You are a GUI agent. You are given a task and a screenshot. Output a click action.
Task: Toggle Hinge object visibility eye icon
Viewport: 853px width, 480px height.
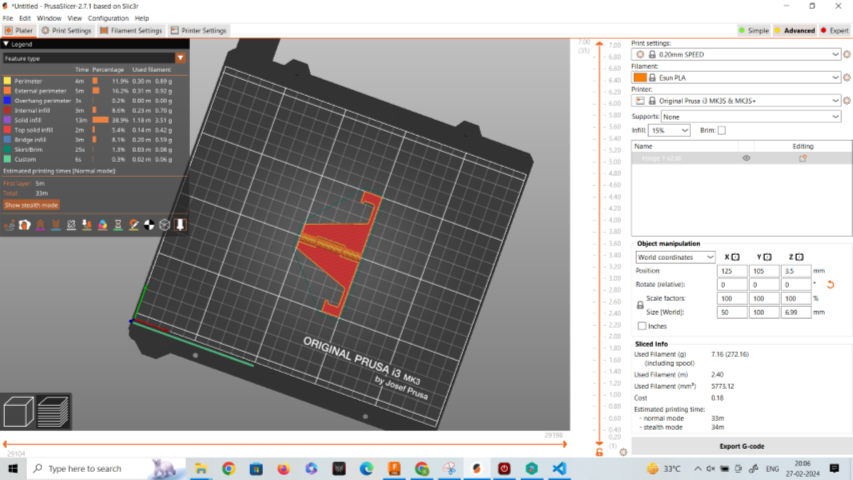click(x=746, y=158)
